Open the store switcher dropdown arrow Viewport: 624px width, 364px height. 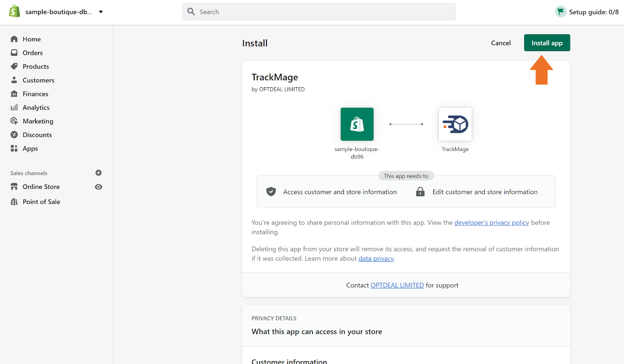101,12
